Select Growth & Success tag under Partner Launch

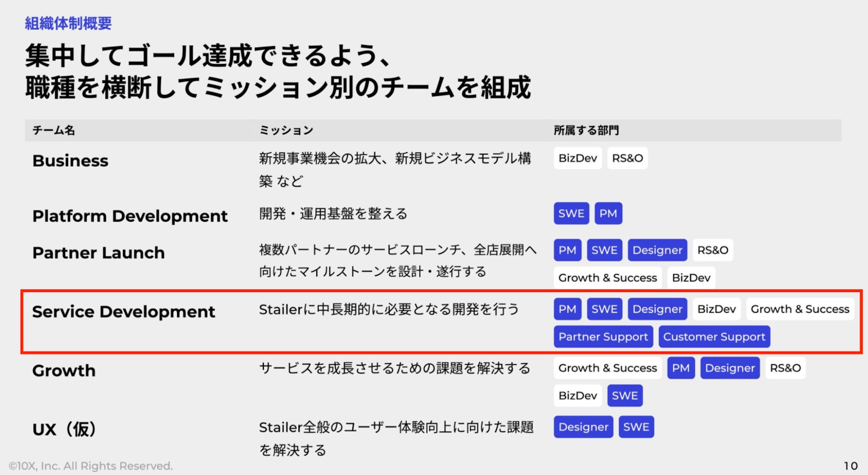(x=608, y=277)
